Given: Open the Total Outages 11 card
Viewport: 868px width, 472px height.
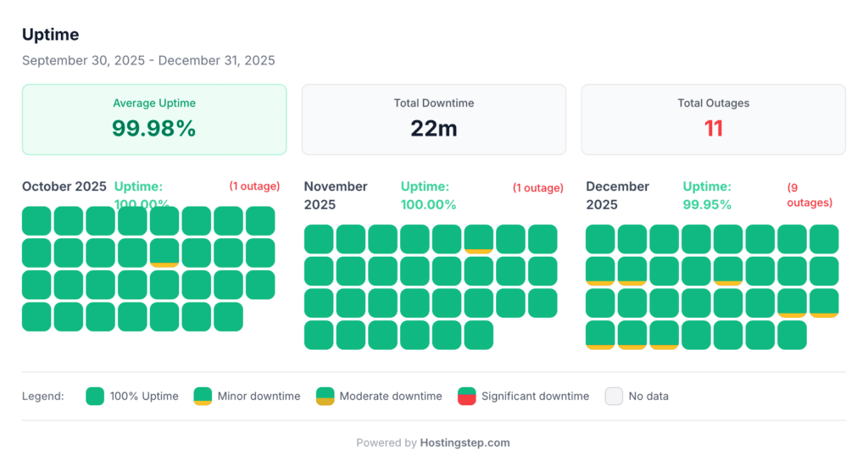Looking at the screenshot, I should click(x=713, y=119).
